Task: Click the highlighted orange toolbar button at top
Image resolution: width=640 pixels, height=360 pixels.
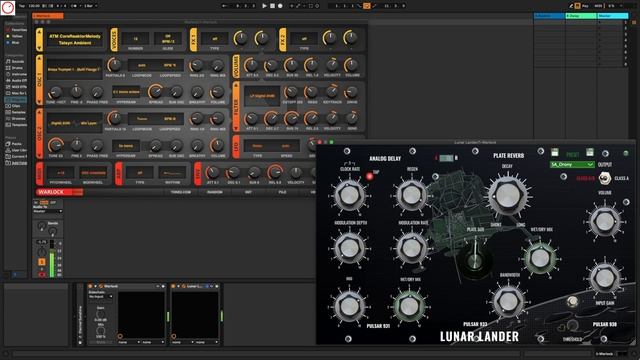Action: coord(367,6)
